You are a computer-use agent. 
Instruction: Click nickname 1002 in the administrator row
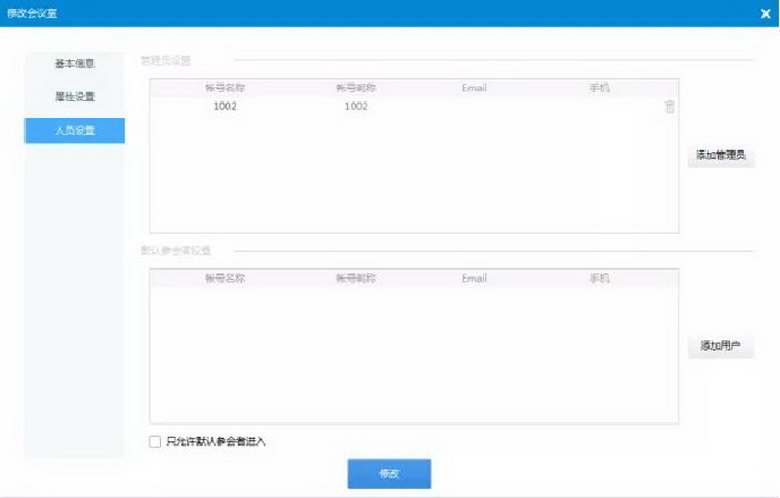[356, 106]
